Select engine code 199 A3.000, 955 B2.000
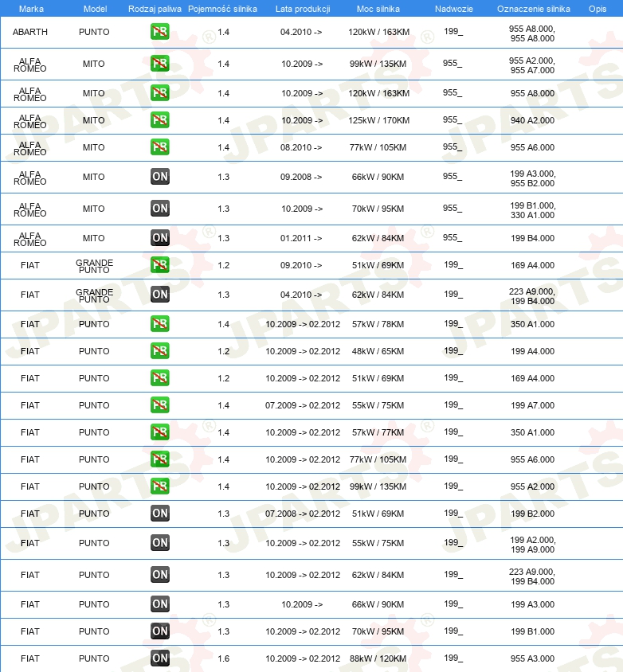623x672 pixels. pyautogui.click(x=532, y=178)
